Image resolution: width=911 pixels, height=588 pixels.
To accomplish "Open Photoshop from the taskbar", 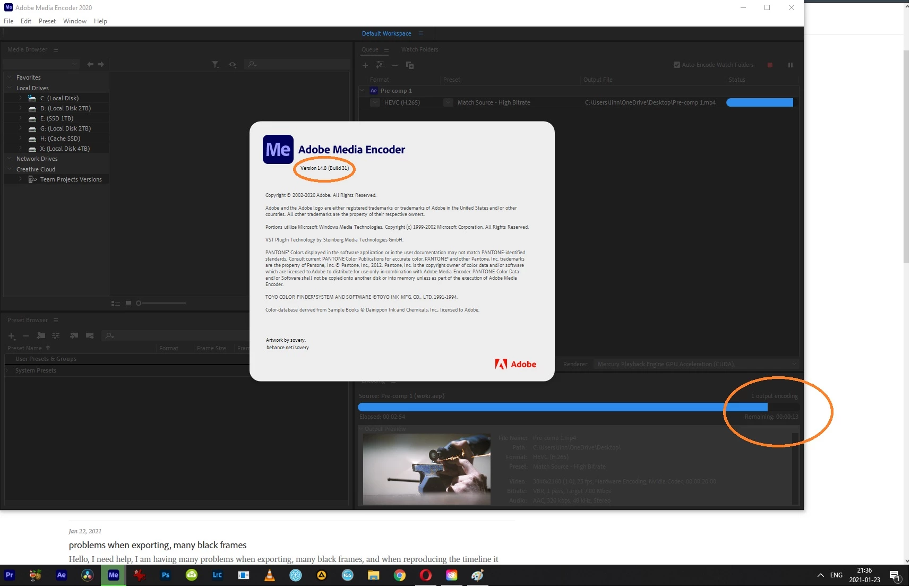I will [166, 575].
